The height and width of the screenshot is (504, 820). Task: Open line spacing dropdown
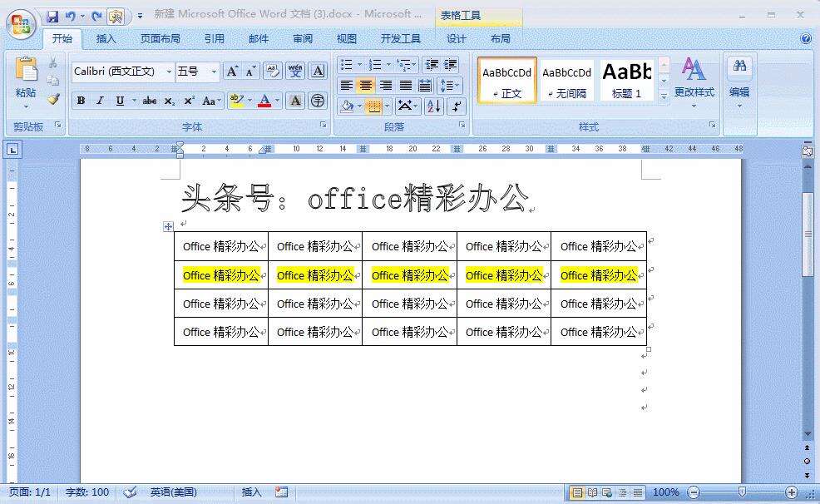point(449,85)
